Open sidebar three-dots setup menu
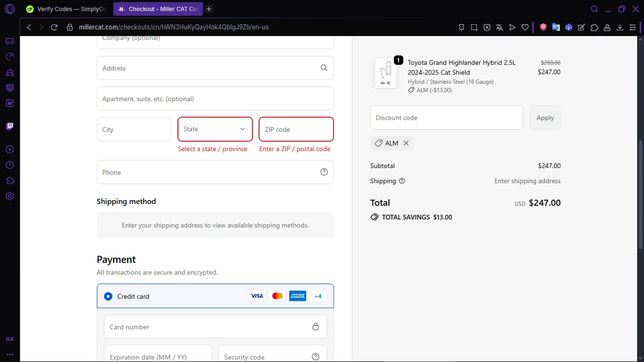This screenshot has height=362, width=644. click(10, 355)
